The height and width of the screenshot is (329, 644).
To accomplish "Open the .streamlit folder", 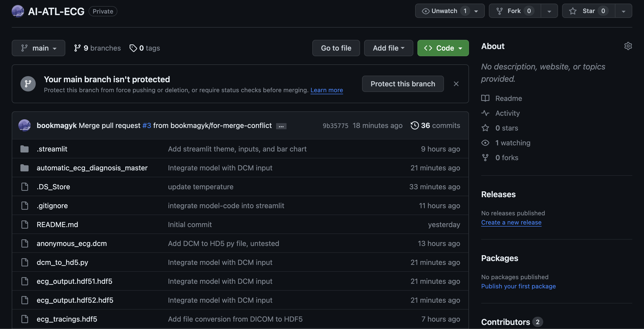I will (x=52, y=149).
